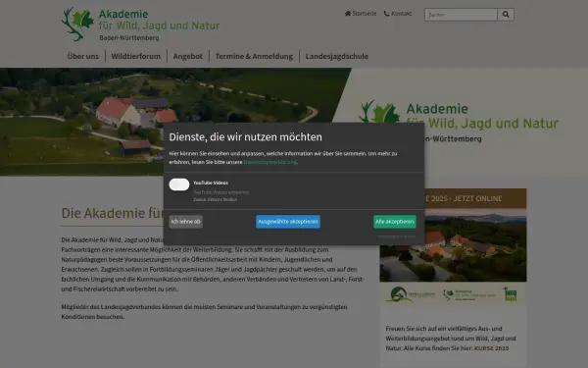Viewport: 588px width, 368px height.
Task: Open the Datenschutzerklärung link in dialog
Action: pyautogui.click(x=270, y=162)
